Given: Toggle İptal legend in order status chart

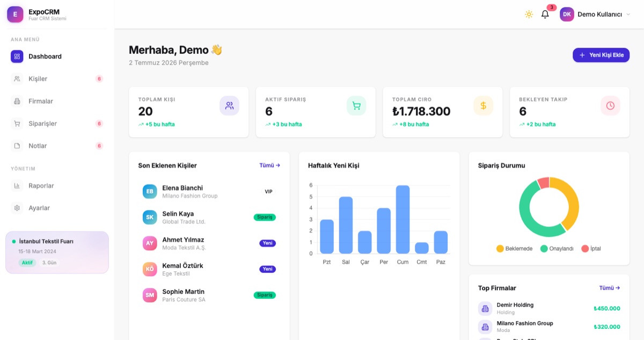Looking at the screenshot, I should (x=591, y=249).
